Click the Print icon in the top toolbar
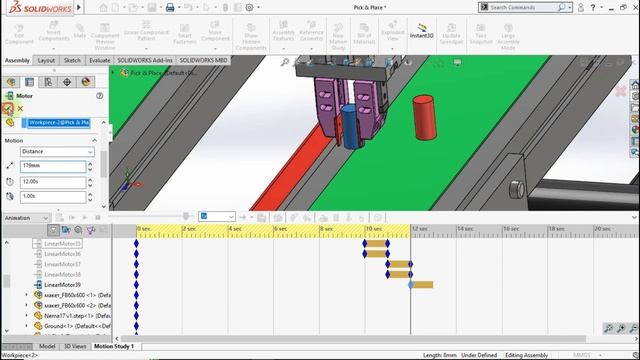Viewport: 640px width, 360px height. coord(170,7)
